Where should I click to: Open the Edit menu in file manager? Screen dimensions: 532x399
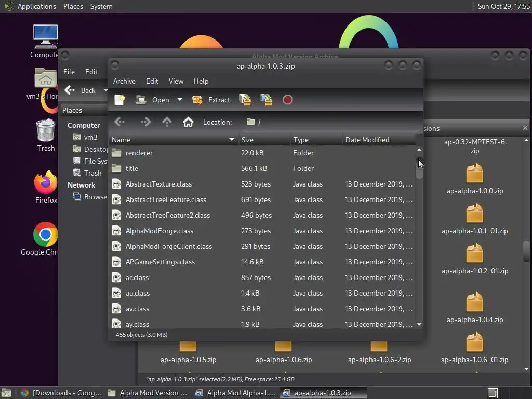pyautogui.click(x=91, y=72)
